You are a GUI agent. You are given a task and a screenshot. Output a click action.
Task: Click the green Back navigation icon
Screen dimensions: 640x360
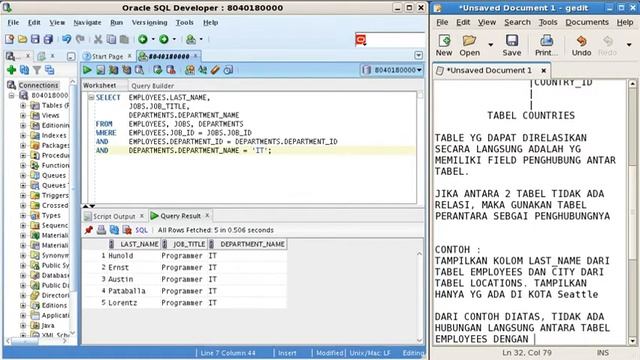143,39
